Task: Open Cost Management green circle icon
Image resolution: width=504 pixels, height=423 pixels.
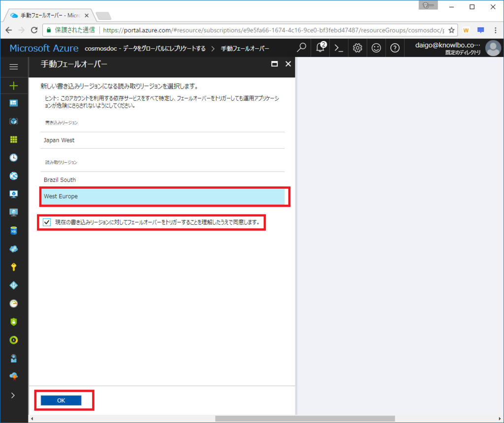Action: coord(13,340)
